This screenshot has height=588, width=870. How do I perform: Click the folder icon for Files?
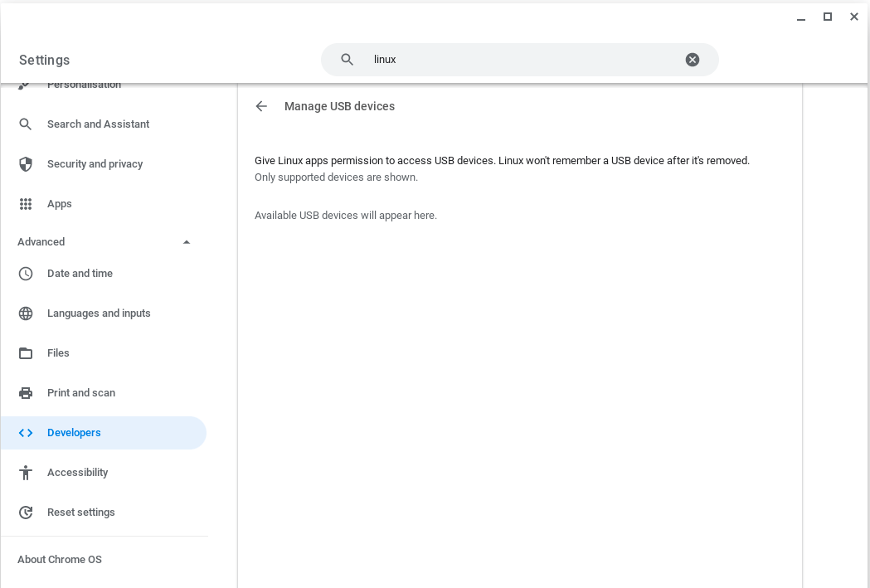click(x=26, y=353)
